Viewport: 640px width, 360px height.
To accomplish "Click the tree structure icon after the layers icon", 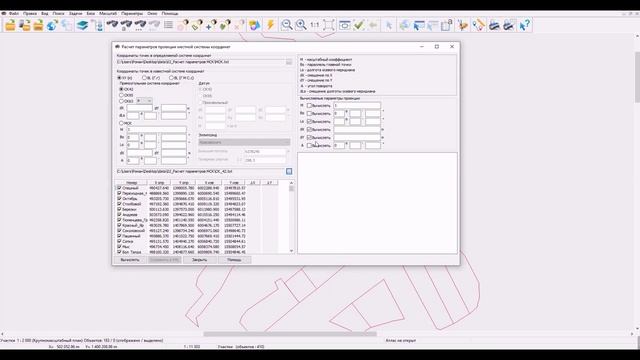I will click(x=98, y=25).
